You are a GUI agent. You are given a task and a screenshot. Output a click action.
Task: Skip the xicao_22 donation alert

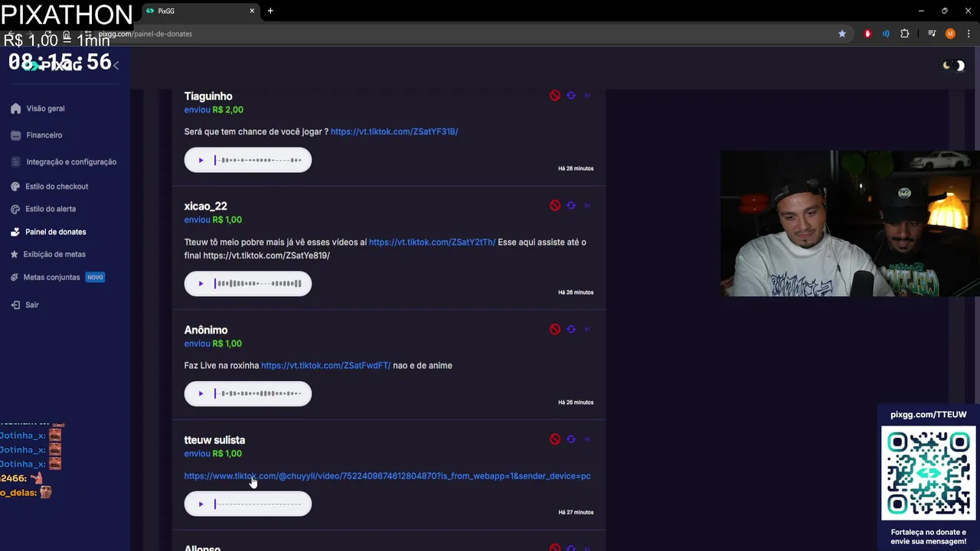point(587,206)
